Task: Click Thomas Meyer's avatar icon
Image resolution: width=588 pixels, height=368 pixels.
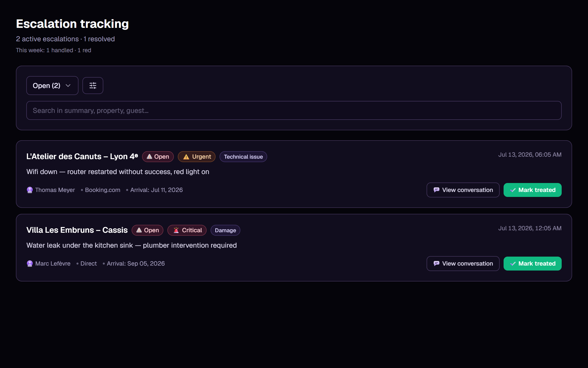Action: pos(30,190)
